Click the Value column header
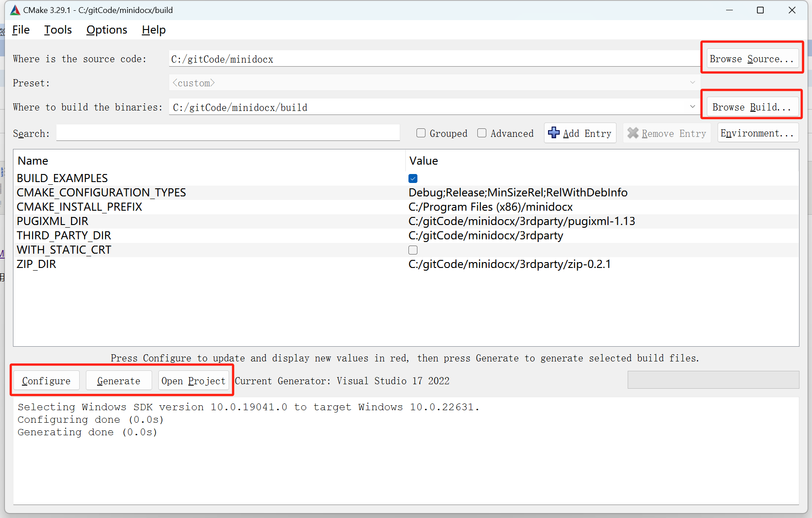 click(x=424, y=161)
